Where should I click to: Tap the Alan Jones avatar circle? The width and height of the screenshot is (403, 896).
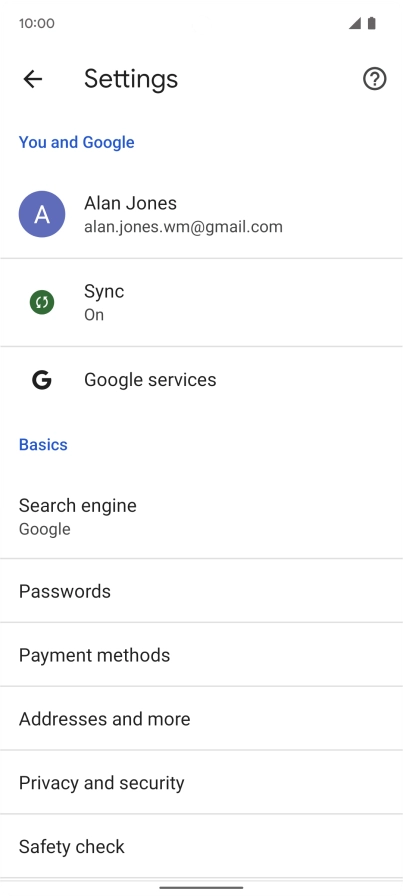click(42, 214)
